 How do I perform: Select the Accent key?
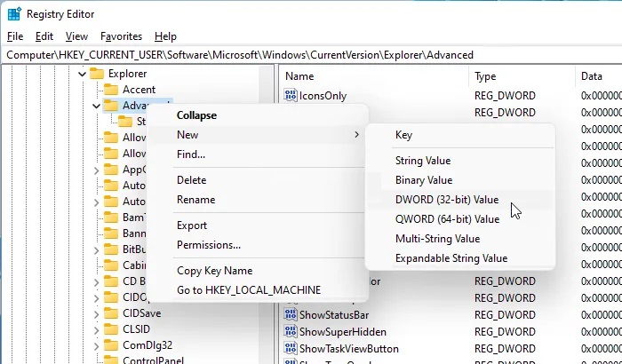click(x=139, y=90)
